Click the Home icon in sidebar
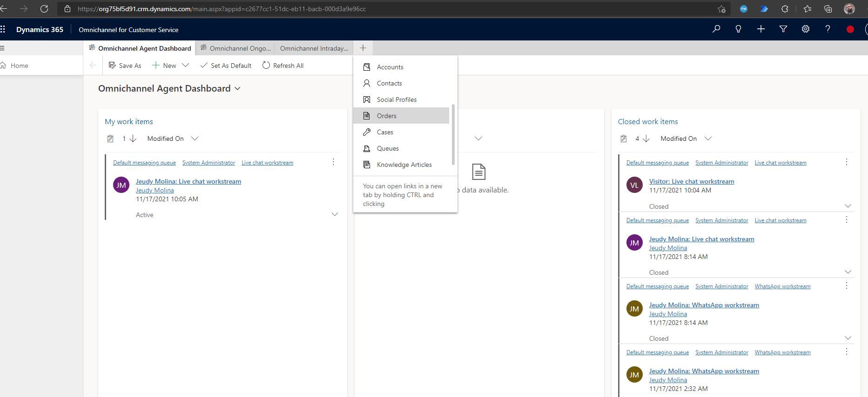Image resolution: width=868 pixels, height=397 pixels. click(x=3, y=66)
